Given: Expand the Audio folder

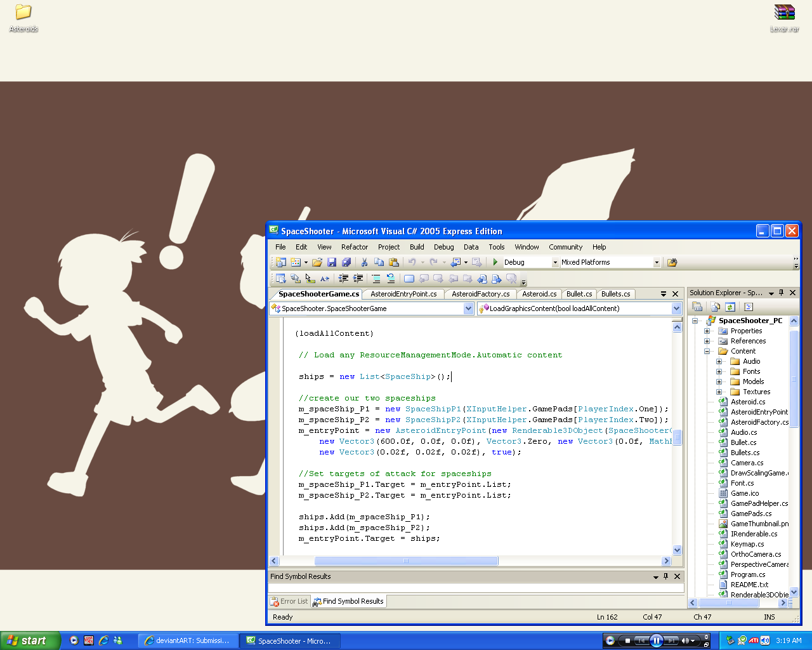Looking at the screenshot, I should coord(719,361).
